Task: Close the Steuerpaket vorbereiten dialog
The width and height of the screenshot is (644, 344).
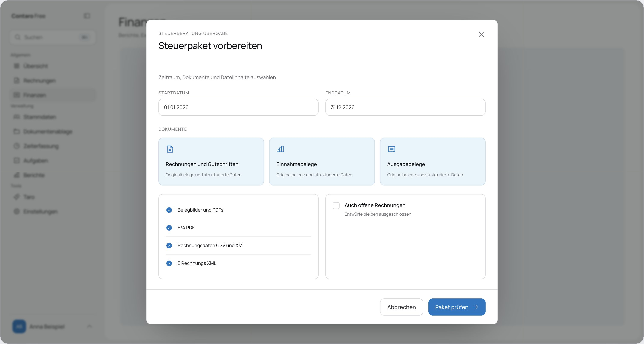Action: (481, 34)
